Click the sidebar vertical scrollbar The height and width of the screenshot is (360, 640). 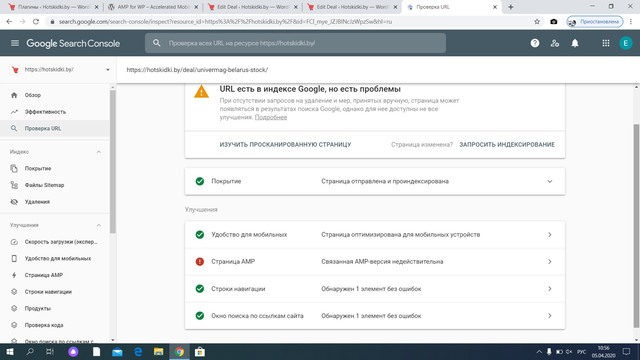[113, 161]
